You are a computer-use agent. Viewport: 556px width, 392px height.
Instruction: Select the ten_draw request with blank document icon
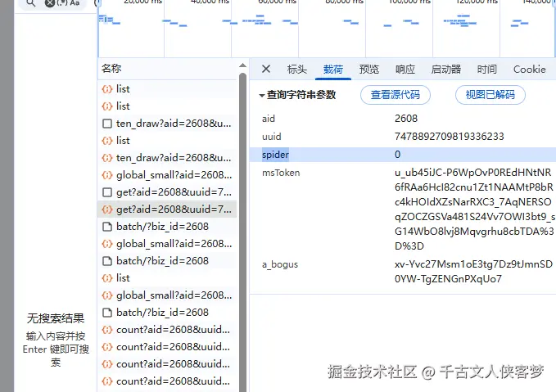(x=167, y=124)
